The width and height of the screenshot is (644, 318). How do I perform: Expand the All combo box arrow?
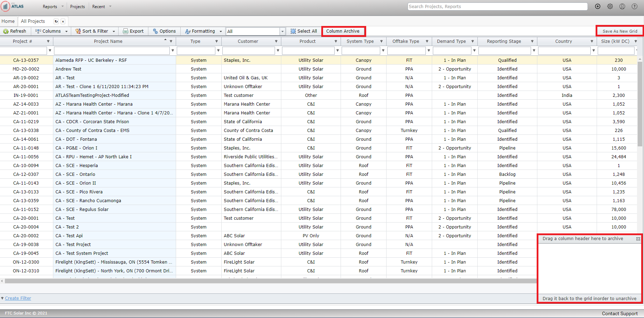[282, 31]
